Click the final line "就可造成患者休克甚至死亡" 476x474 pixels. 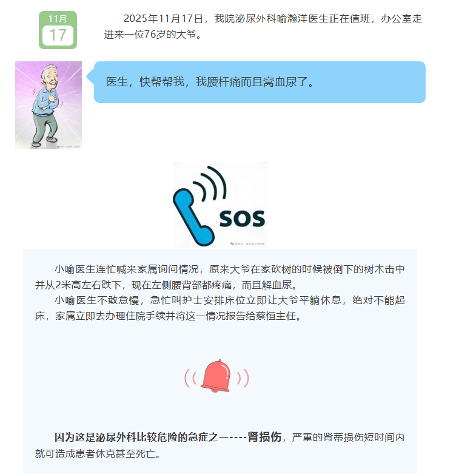pyautogui.click(x=98, y=453)
